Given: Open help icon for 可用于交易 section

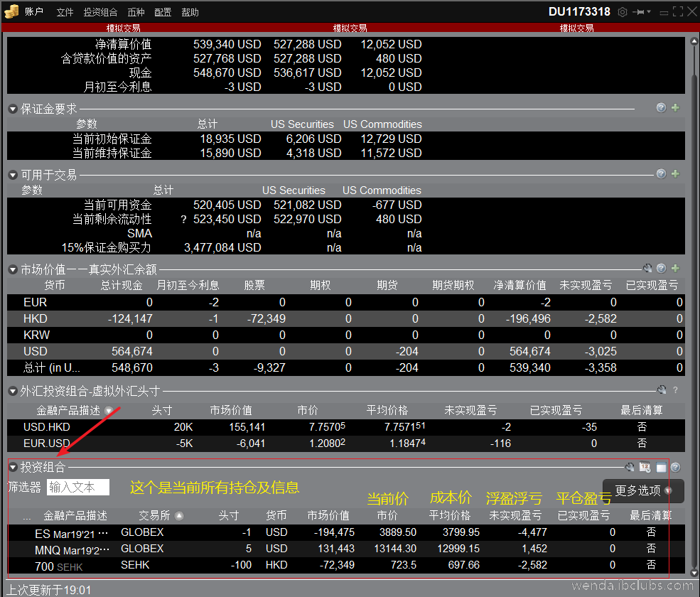Looking at the screenshot, I should tap(661, 173).
